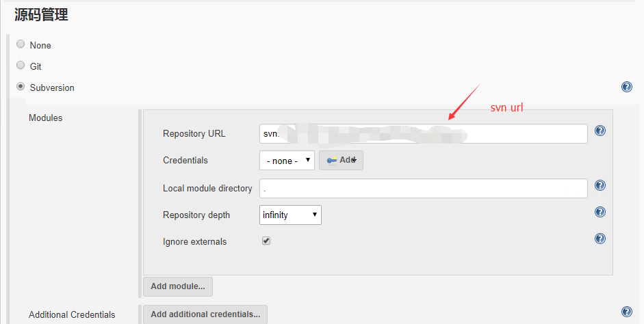Screen dimensions: 644x324
Task: Focus the Repository URL input field
Action: (x=424, y=134)
